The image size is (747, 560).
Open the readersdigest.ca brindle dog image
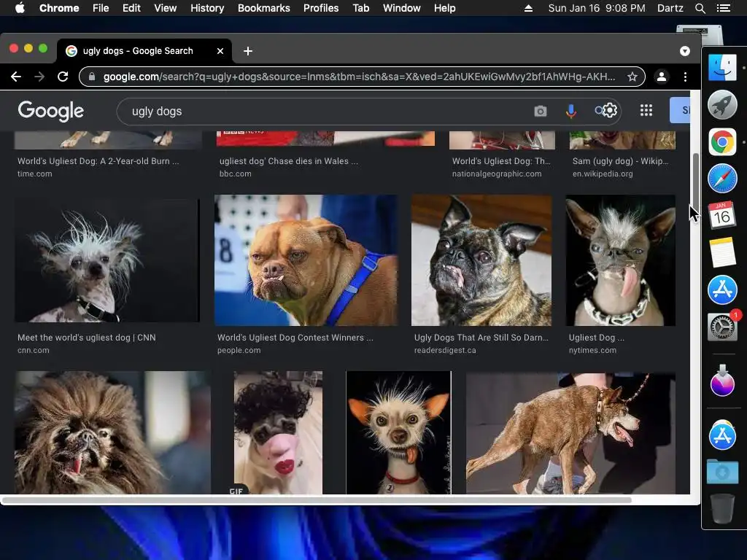(x=481, y=260)
